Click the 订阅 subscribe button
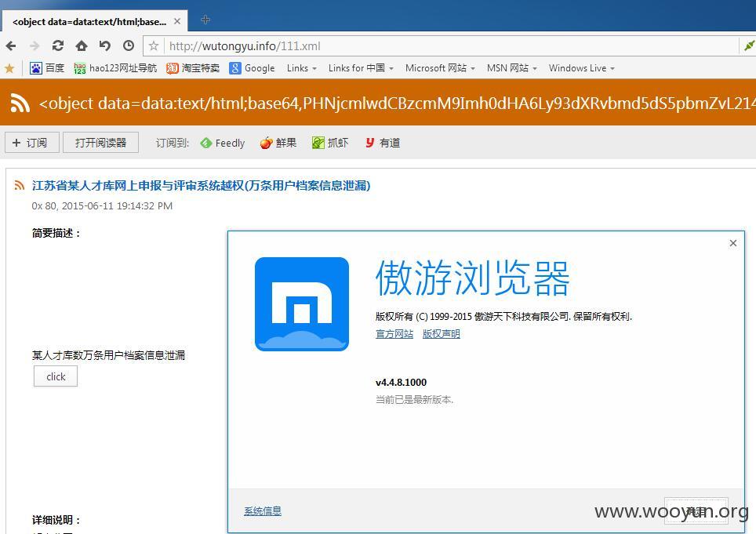This screenshot has width=756, height=534. 32,143
